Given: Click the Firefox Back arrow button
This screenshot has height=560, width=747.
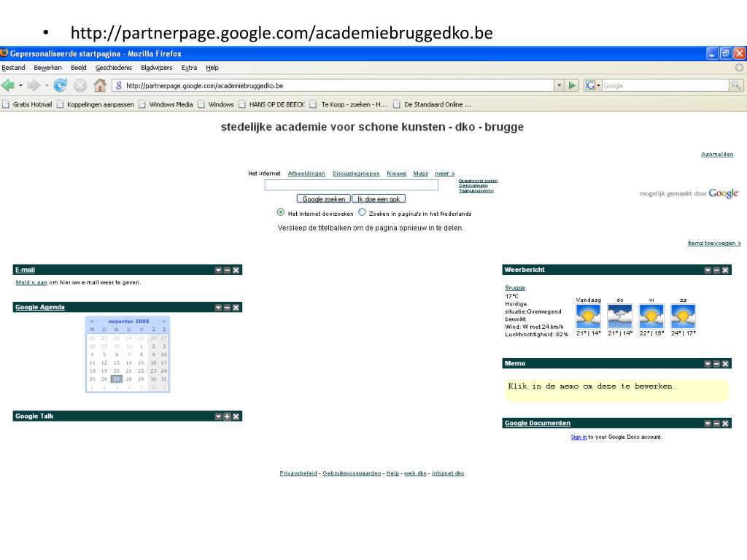Looking at the screenshot, I should 7,86.
